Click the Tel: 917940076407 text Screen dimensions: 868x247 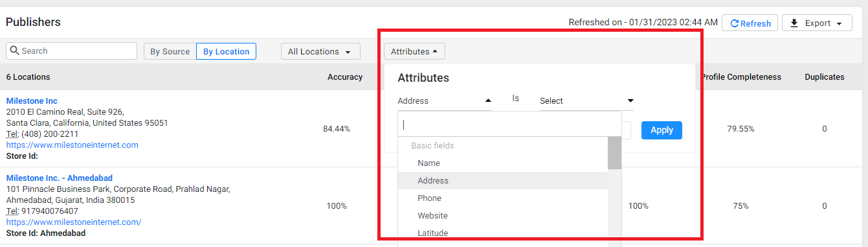click(x=42, y=211)
